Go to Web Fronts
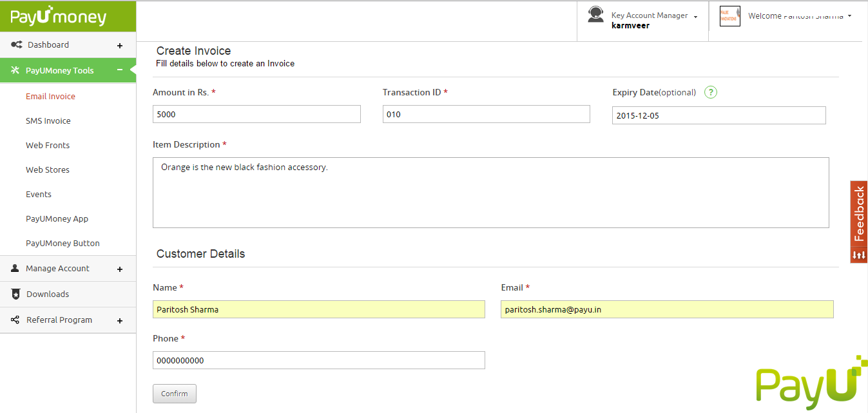The height and width of the screenshot is (413, 868). [48, 145]
